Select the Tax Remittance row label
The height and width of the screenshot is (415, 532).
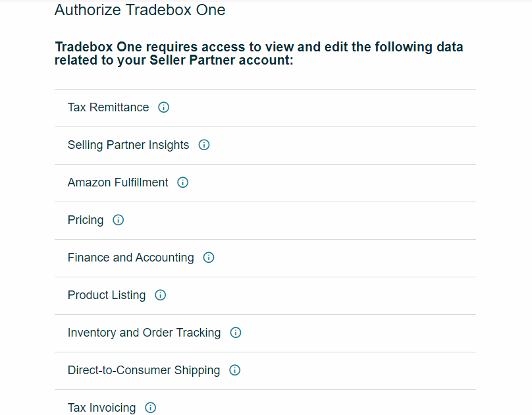(108, 107)
